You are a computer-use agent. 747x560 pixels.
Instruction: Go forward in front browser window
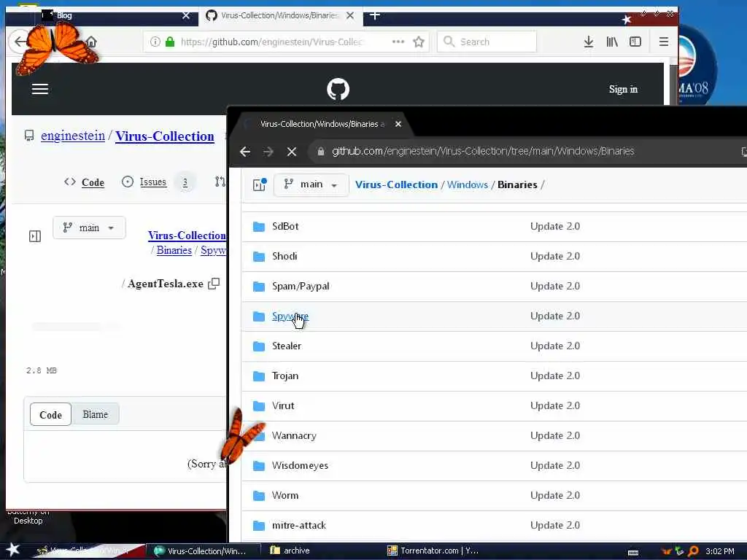point(268,152)
